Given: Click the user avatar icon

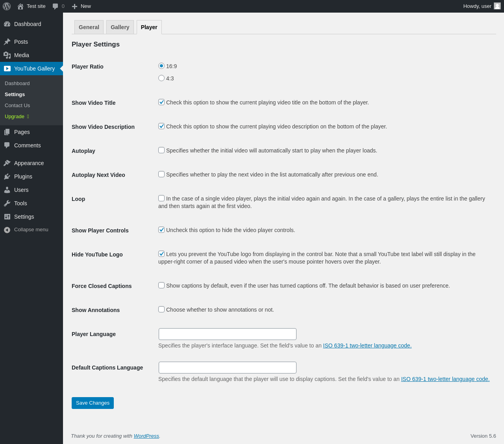Looking at the screenshot, I should click(497, 6).
